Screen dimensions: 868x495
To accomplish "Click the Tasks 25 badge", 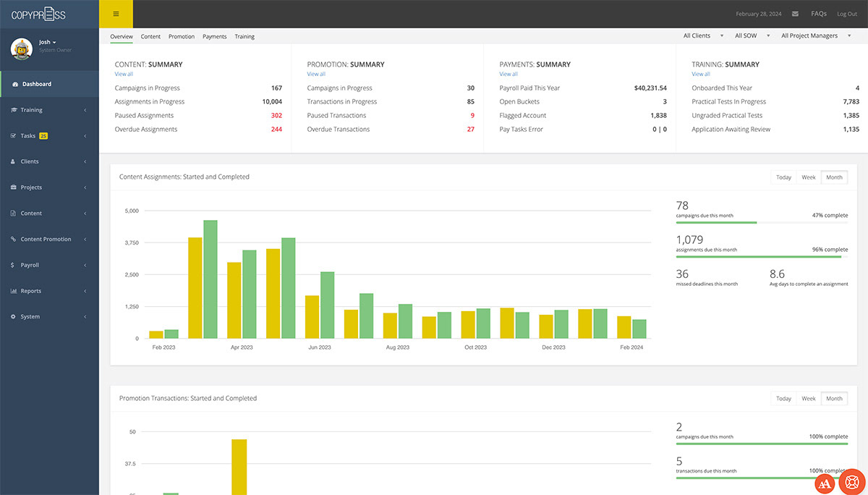I will click(43, 136).
